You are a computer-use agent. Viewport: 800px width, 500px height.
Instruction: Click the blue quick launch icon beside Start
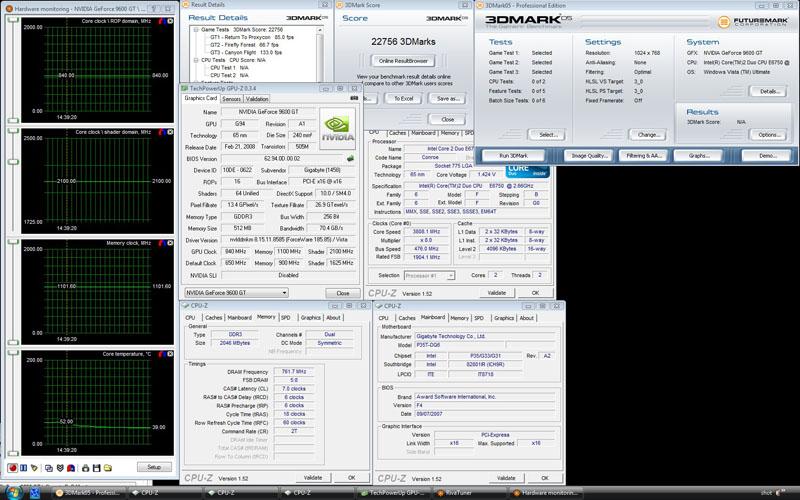(35, 493)
